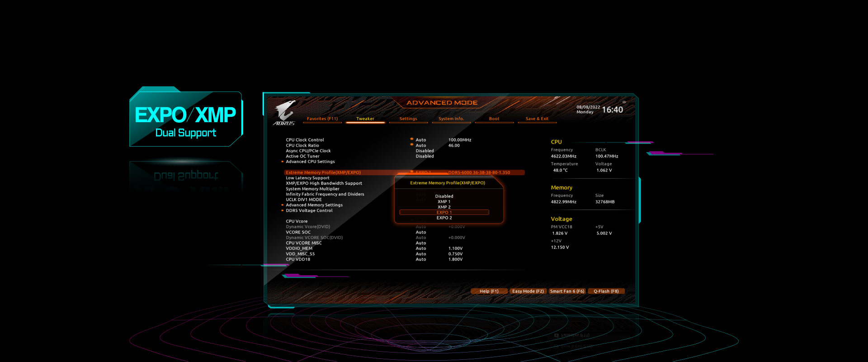The image size is (868, 362).
Task: Expand Advanced CPU Settings submenu
Action: [x=310, y=162]
